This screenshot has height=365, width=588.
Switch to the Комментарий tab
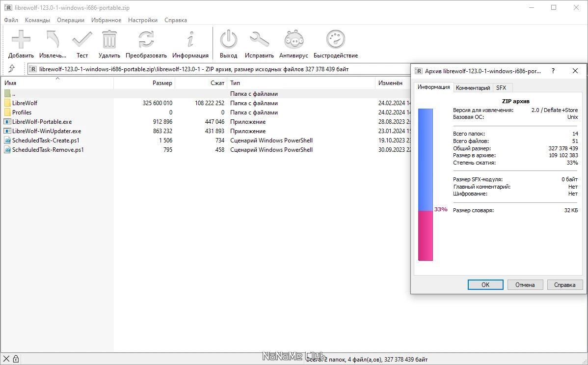[x=473, y=88]
